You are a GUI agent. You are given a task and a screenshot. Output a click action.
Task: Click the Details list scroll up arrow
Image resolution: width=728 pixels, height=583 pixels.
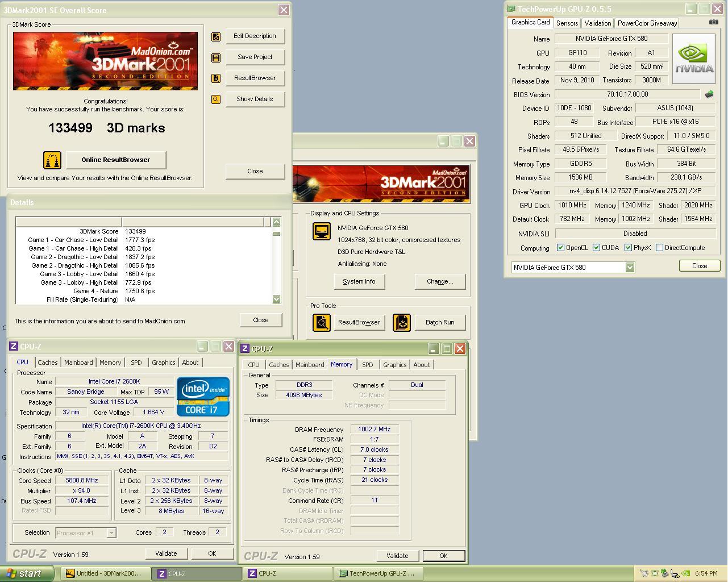(x=277, y=222)
